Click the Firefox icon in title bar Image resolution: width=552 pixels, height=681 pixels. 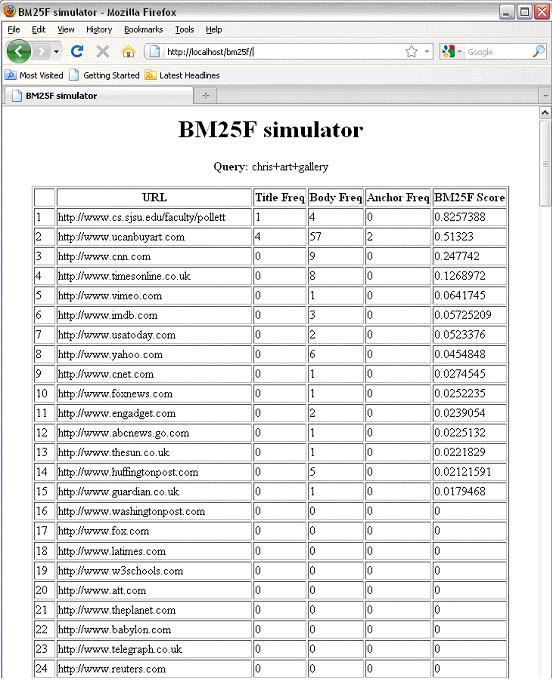pyautogui.click(x=9, y=10)
